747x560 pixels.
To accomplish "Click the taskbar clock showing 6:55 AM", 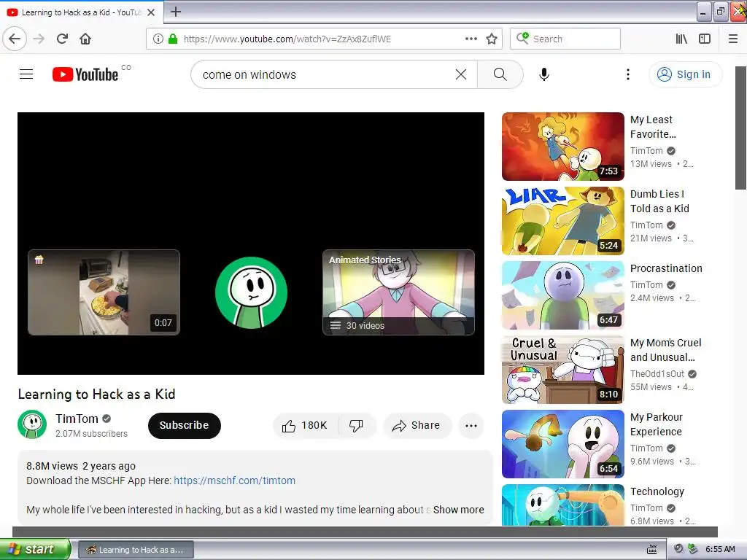I will pyautogui.click(x=720, y=549).
